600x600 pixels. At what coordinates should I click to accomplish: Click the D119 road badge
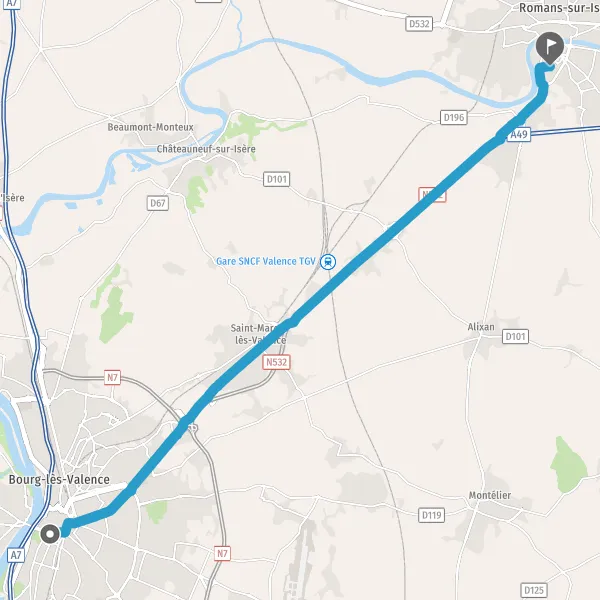pyautogui.click(x=432, y=515)
